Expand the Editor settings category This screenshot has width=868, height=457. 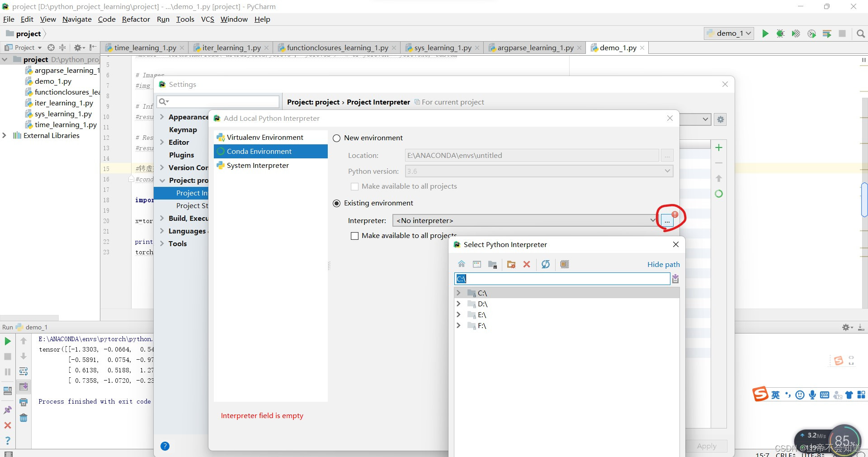click(x=162, y=142)
